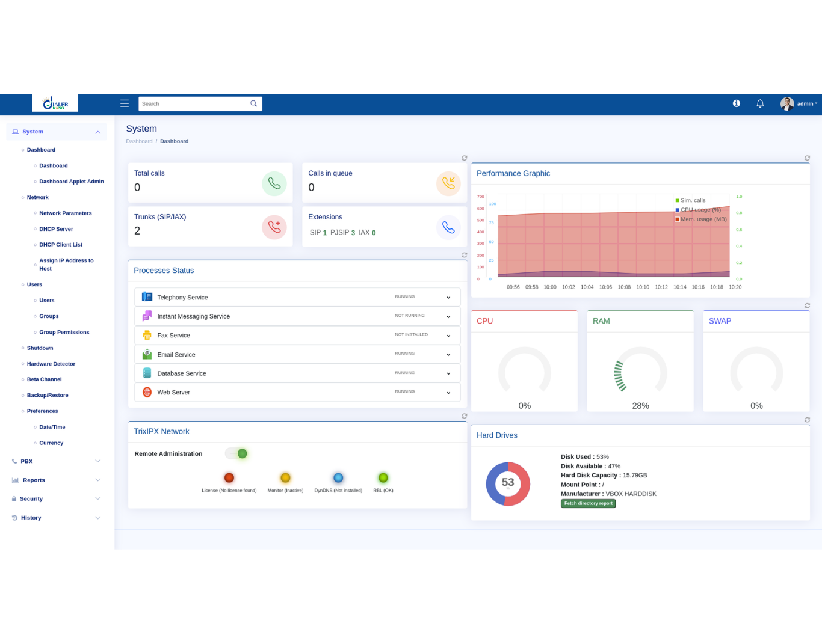The height and width of the screenshot is (644, 822).
Task: Refresh the Hard Drives panel
Action: point(807,420)
